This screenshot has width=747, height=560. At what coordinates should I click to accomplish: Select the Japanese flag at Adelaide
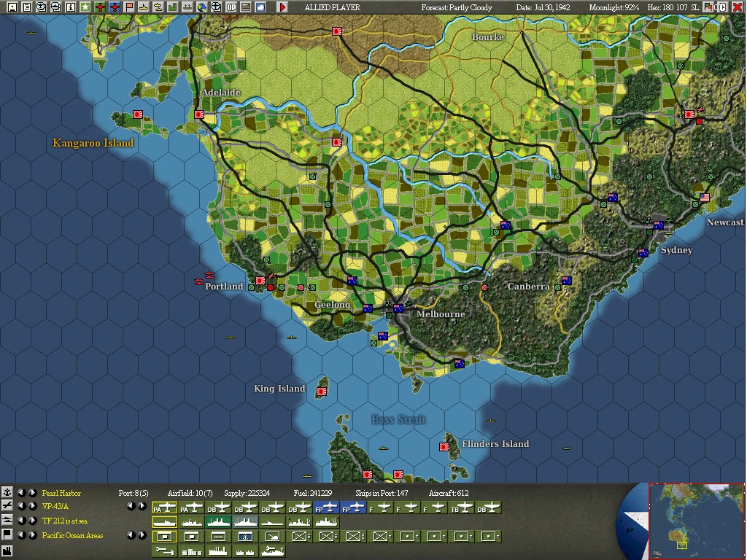pyautogui.click(x=199, y=114)
